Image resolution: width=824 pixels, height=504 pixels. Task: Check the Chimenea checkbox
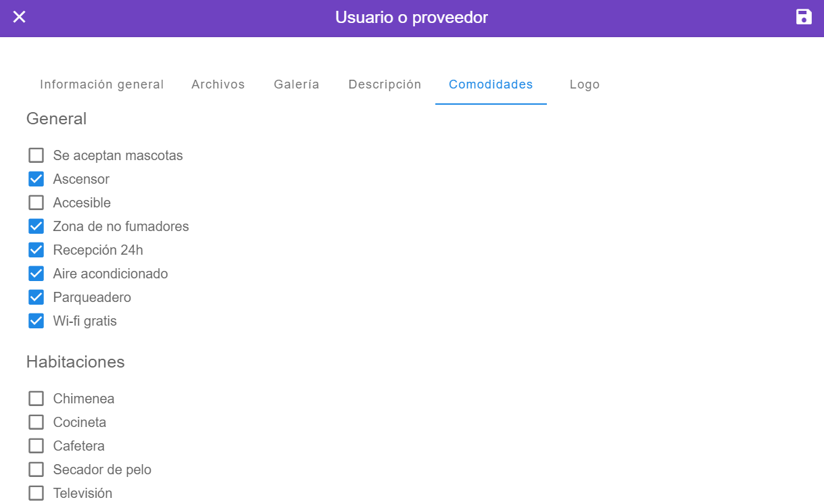click(x=37, y=399)
